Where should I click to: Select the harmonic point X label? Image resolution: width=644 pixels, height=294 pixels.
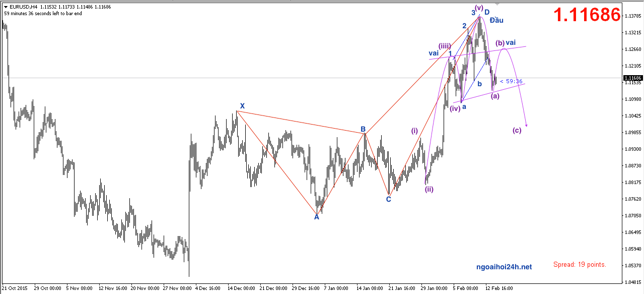point(242,106)
